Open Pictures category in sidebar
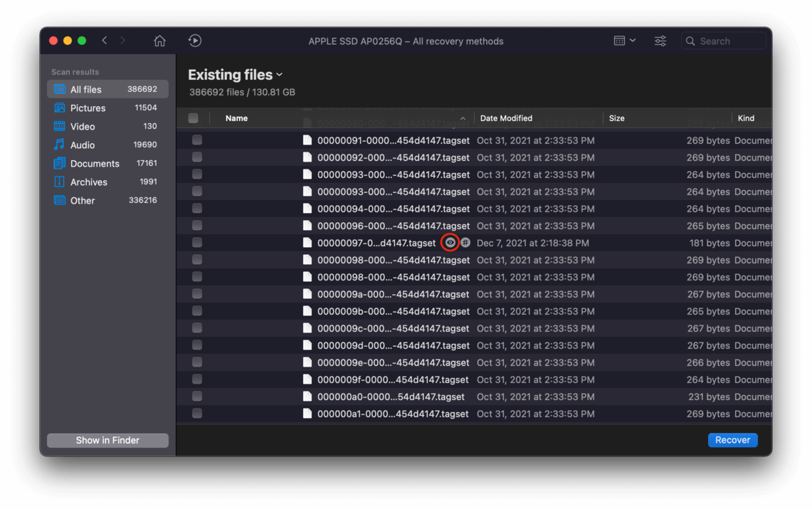 tap(107, 107)
